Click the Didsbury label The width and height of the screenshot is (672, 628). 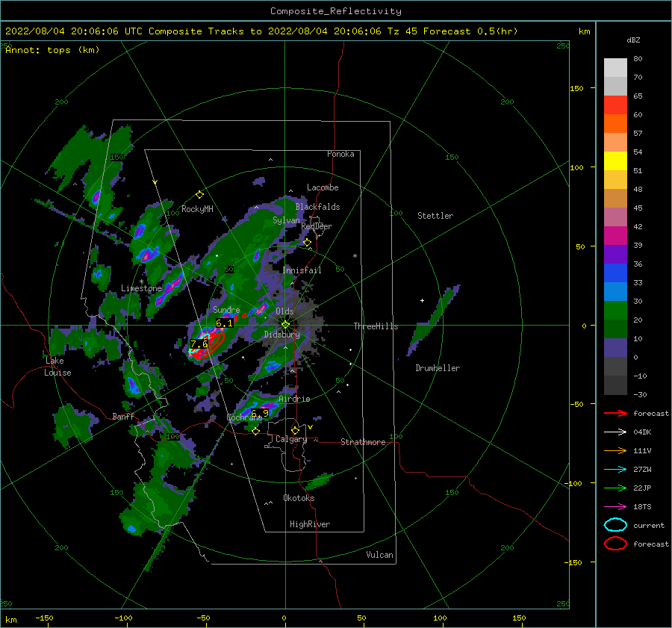[x=281, y=335]
